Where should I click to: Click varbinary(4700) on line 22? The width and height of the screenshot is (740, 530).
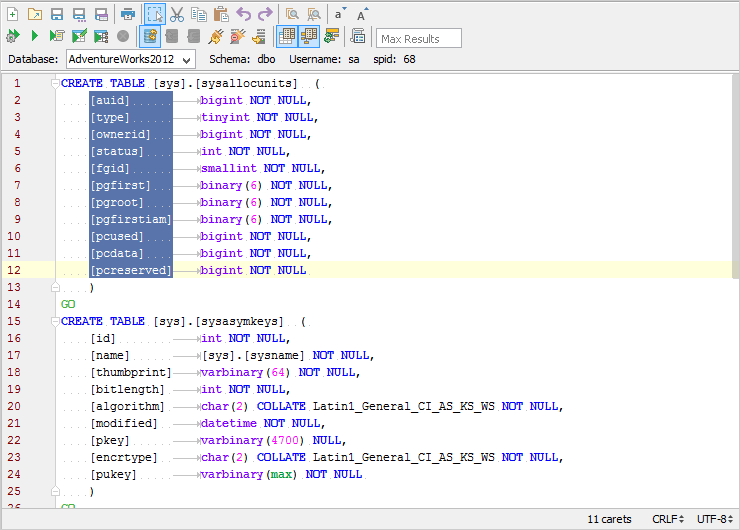click(x=252, y=440)
